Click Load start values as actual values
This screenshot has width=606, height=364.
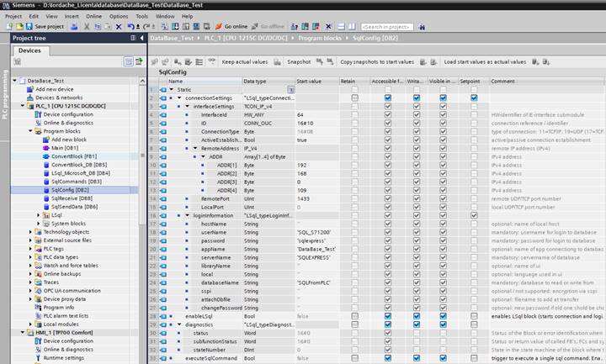484,61
